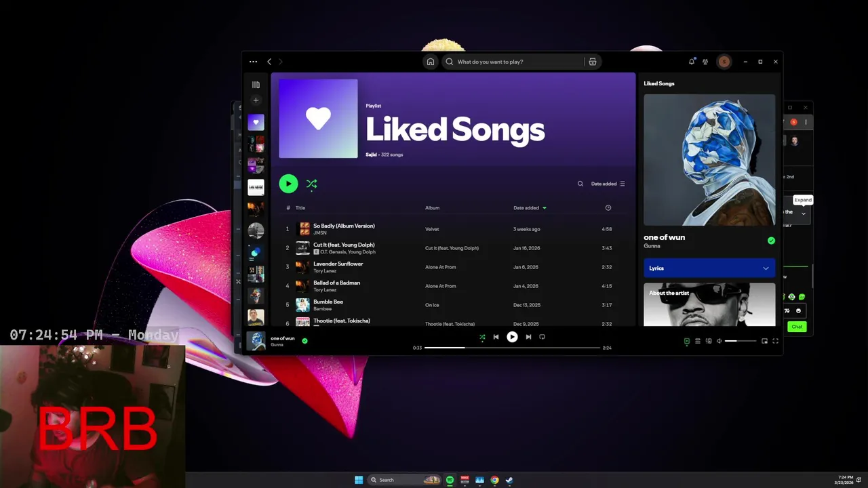Skip to the next track
This screenshot has width=868, height=488.
pos(528,337)
